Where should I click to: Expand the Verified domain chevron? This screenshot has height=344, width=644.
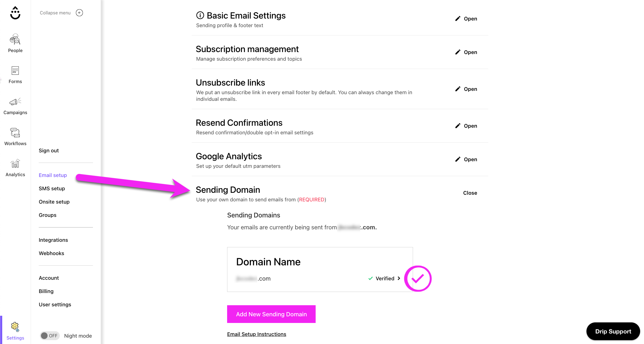pos(399,278)
